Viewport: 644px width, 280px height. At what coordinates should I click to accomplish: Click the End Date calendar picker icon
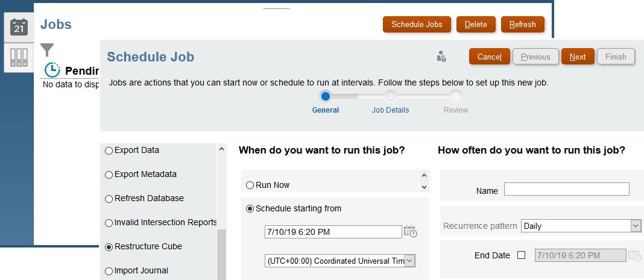point(634,255)
